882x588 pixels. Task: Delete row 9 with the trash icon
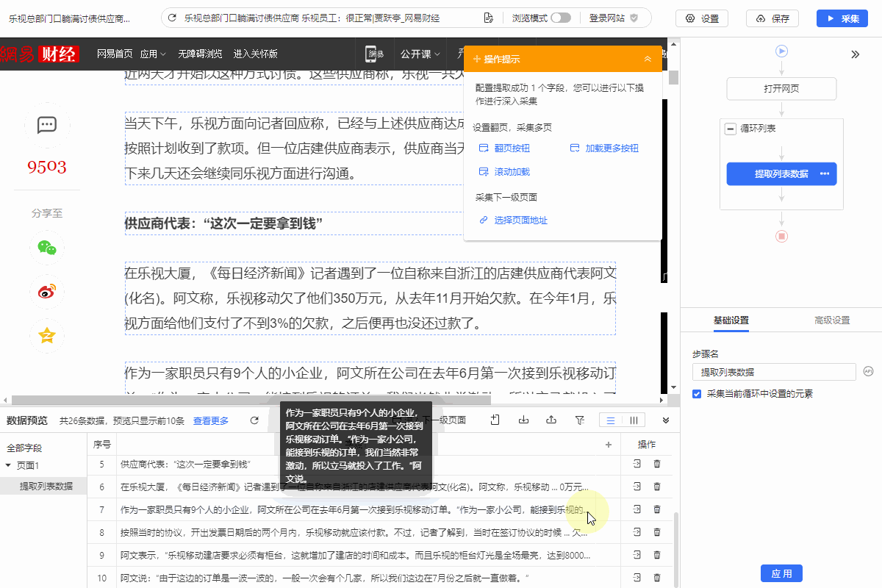click(x=657, y=554)
